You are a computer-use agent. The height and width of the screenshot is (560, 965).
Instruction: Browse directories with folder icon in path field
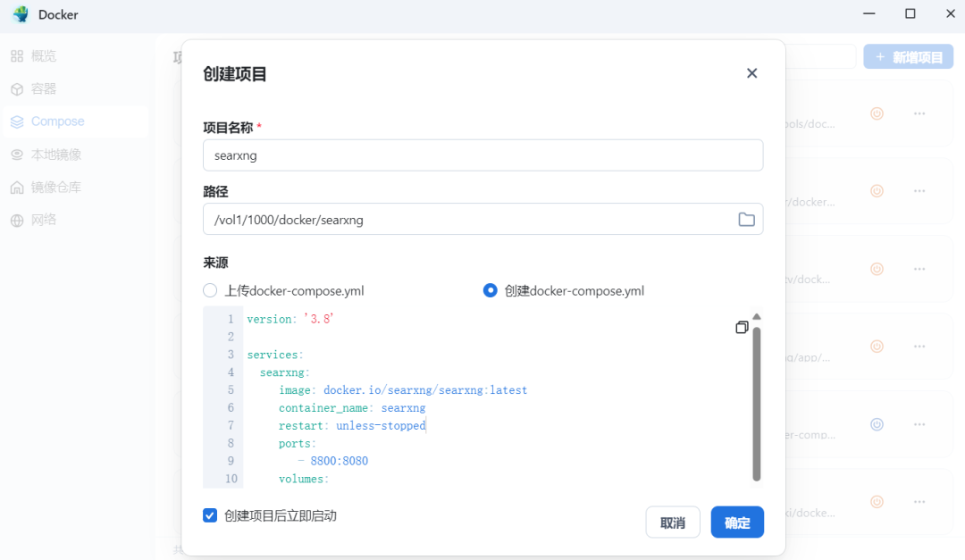[x=747, y=219]
